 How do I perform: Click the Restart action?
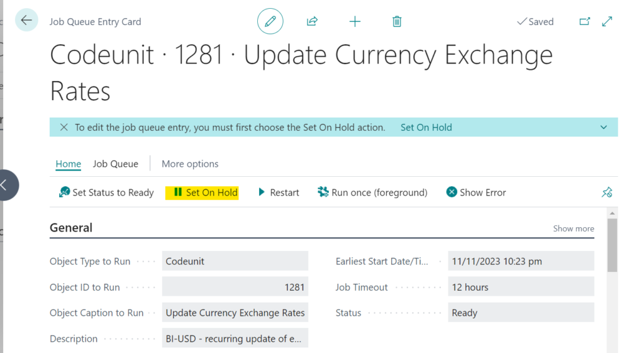tap(279, 193)
